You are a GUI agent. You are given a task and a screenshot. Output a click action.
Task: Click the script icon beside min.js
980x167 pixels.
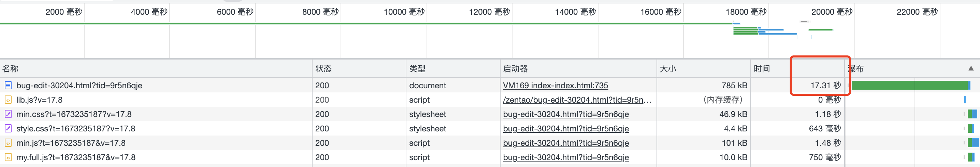[x=8, y=143]
